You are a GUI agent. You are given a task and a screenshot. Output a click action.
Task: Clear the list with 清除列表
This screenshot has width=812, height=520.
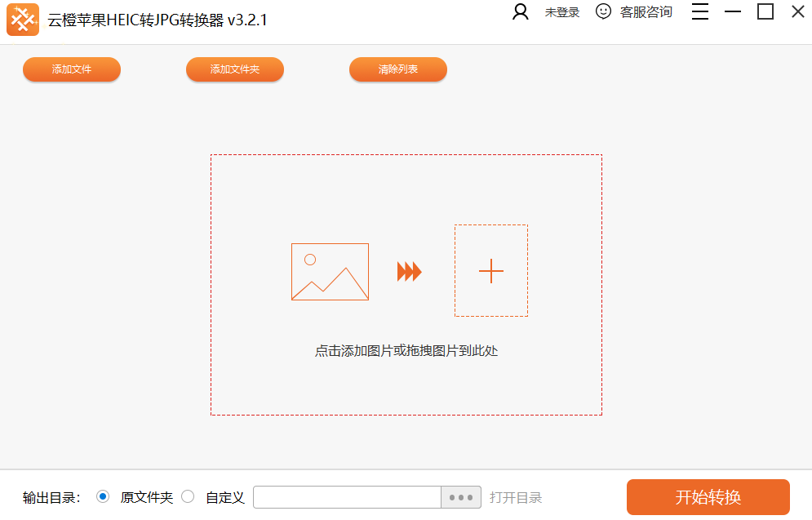click(x=397, y=69)
